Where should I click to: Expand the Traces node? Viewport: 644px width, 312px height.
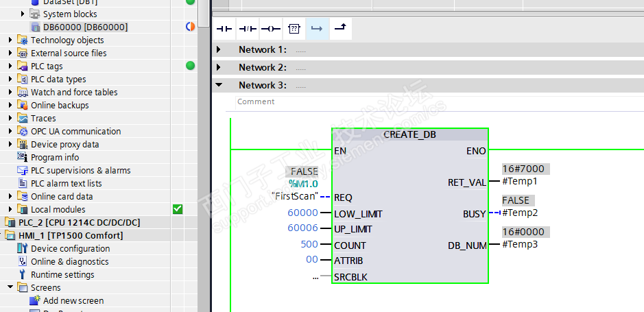10,118
